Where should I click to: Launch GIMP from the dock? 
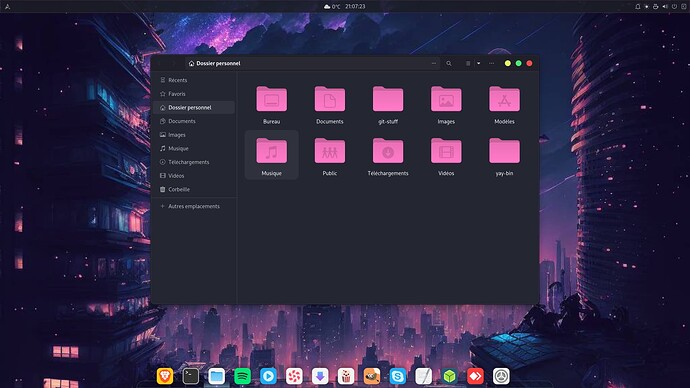372,376
